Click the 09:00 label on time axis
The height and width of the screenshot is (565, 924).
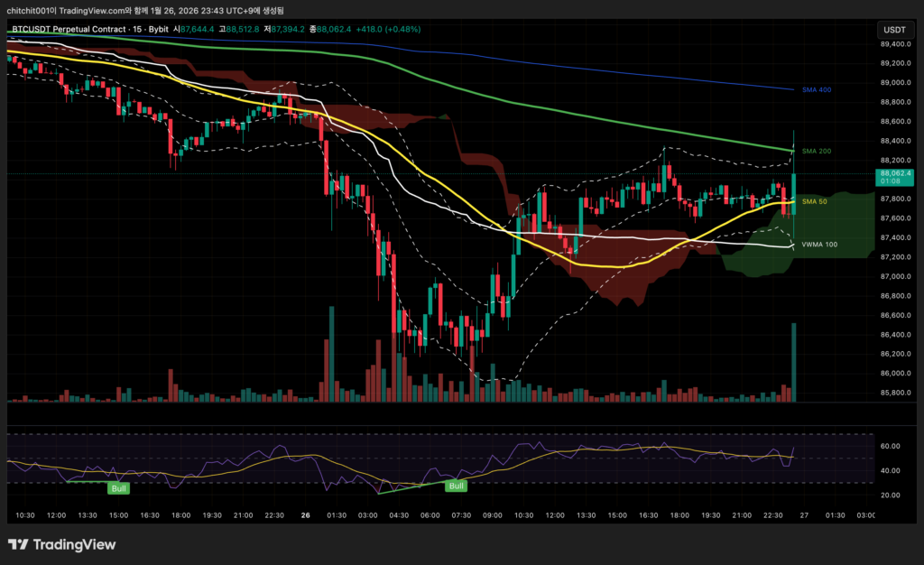coord(492,515)
